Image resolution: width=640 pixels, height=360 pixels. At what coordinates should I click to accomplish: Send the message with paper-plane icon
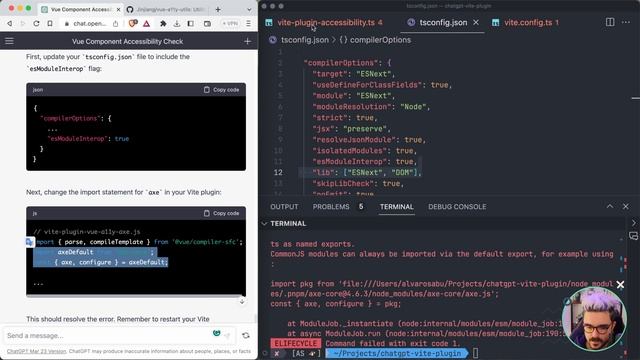tap(228, 336)
